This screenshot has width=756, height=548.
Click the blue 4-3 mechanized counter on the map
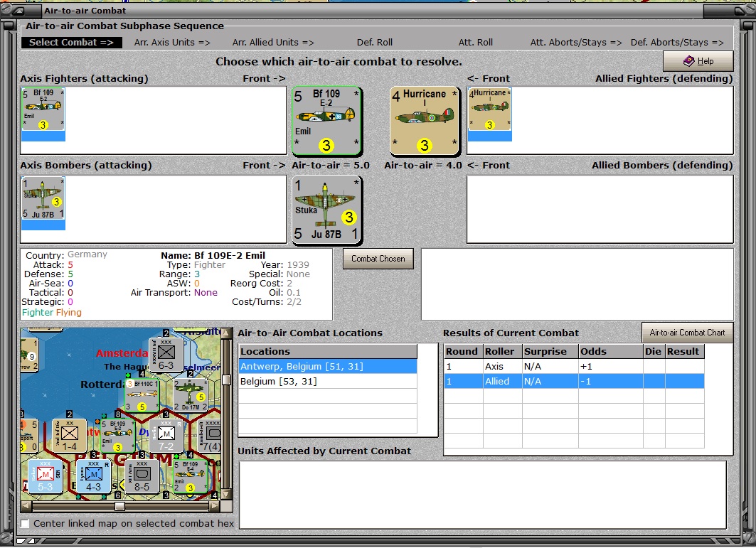pos(94,476)
